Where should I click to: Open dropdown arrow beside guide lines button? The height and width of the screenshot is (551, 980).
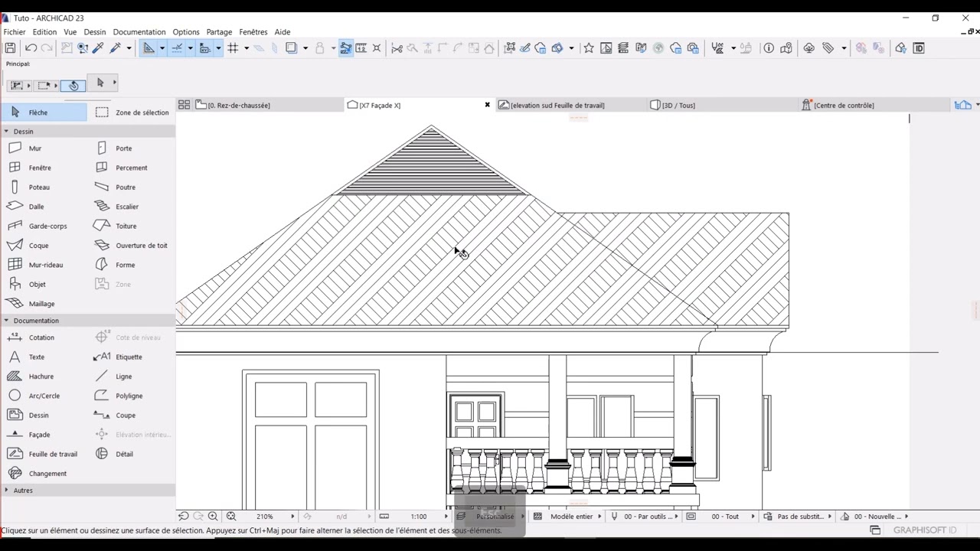pyautogui.click(x=162, y=48)
